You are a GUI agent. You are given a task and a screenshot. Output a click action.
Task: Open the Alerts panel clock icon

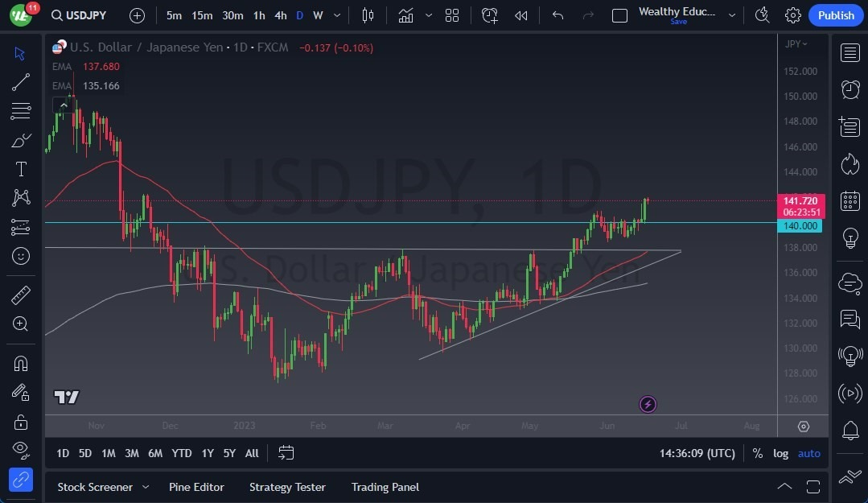pyautogui.click(x=849, y=89)
